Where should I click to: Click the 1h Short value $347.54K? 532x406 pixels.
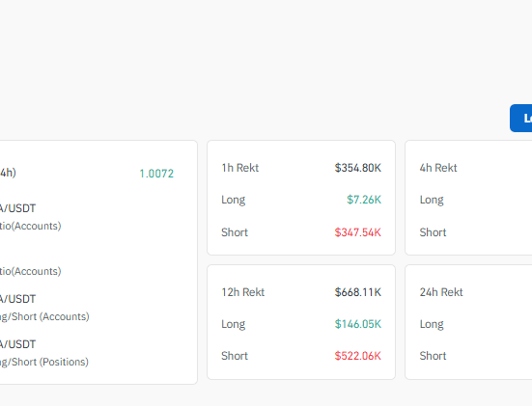358,232
